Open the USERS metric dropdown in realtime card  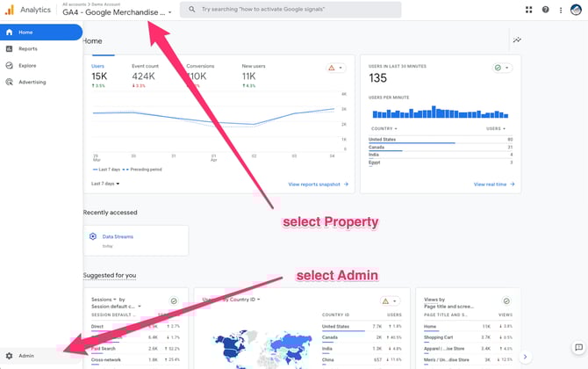[x=496, y=129]
